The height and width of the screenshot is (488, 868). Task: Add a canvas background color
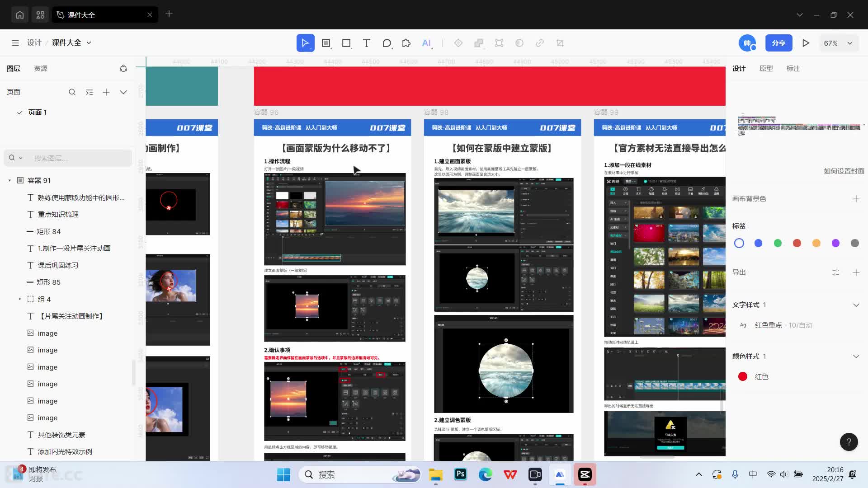(x=856, y=199)
